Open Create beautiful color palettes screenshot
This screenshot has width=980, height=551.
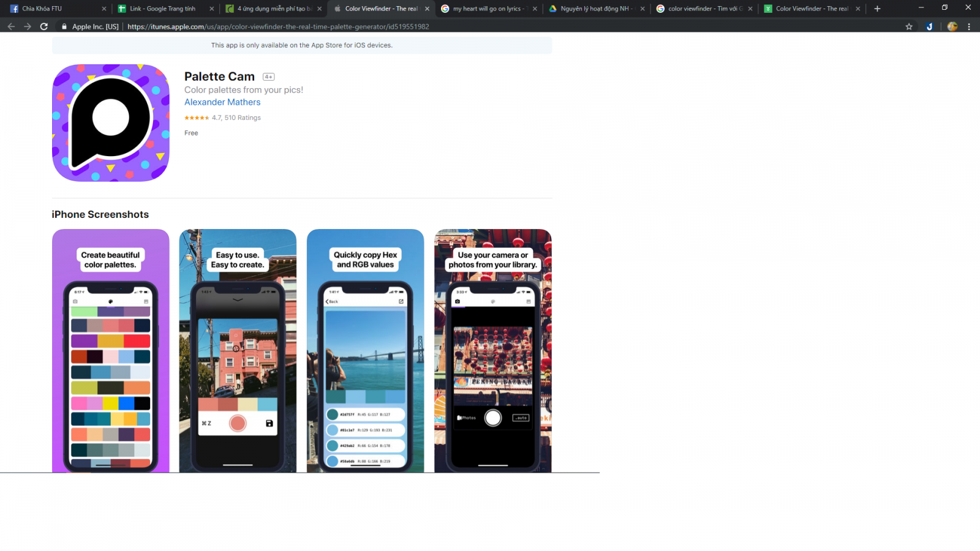click(x=110, y=351)
